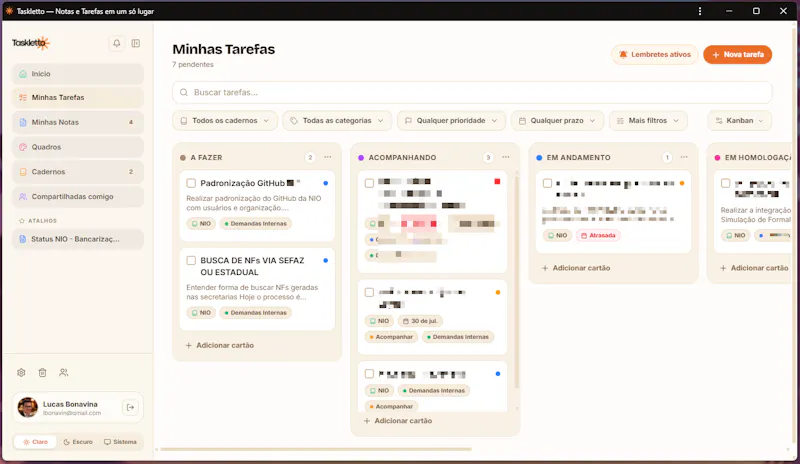Expand the Mais filtros dropdown
800x464 pixels.
click(648, 121)
